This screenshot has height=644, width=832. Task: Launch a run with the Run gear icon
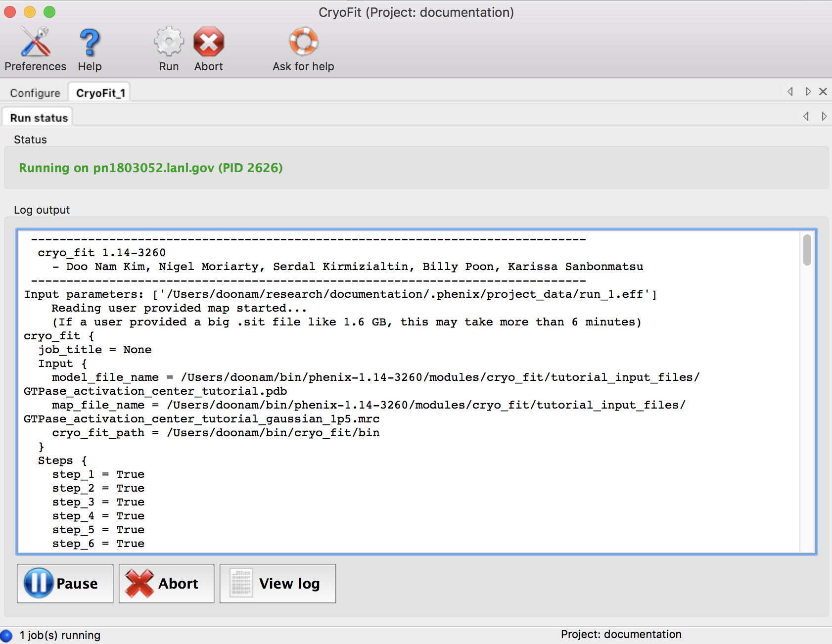pyautogui.click(x=168, y=42)
